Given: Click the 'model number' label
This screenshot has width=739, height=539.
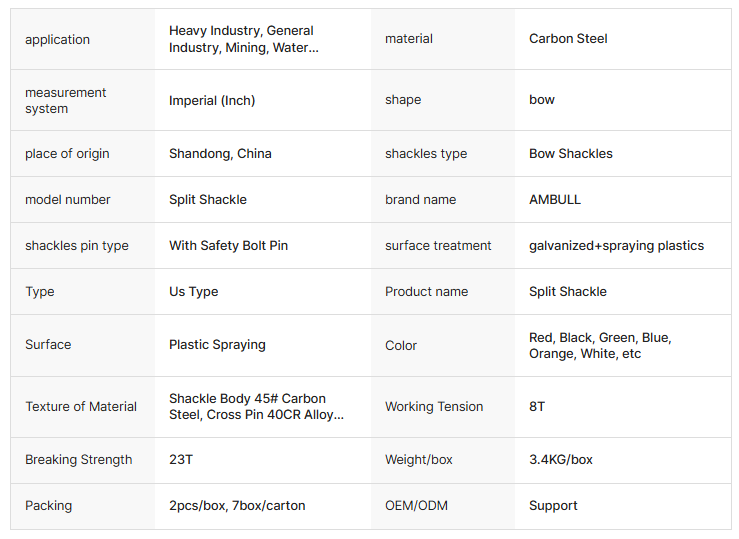Looking at the screenshot, I should tap(68, 200).
